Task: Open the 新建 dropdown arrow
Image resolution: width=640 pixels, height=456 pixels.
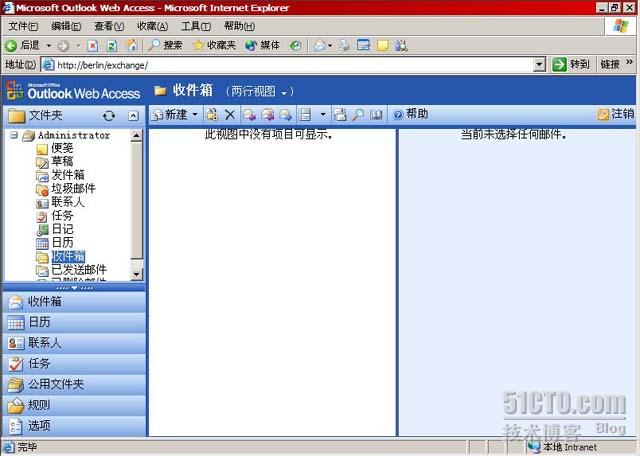Action: pyautogui.click(x=195, y=115)
